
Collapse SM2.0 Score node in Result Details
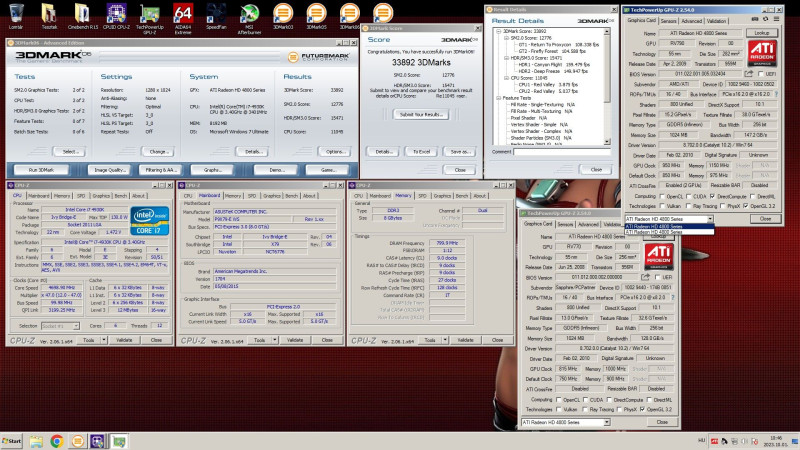(506, 38)
